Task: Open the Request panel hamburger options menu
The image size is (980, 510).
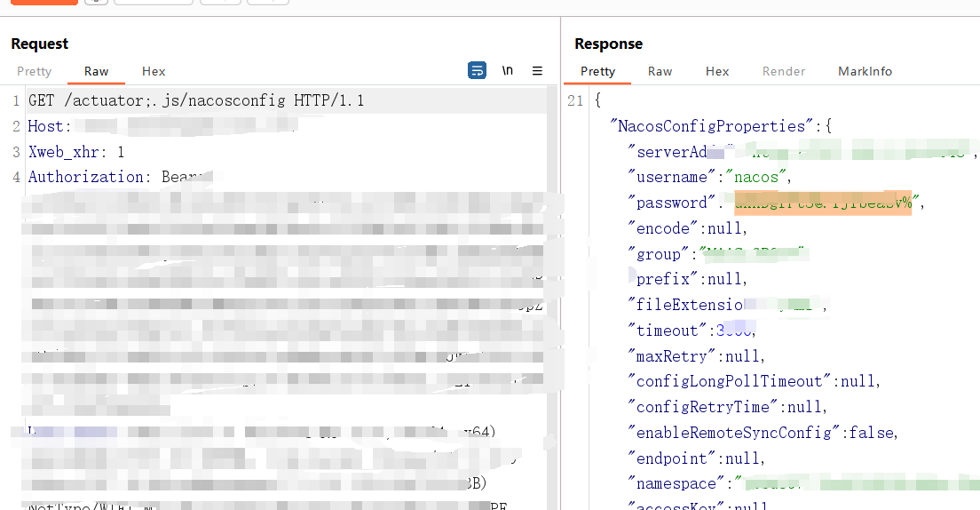Action: [x=537, y=71]
